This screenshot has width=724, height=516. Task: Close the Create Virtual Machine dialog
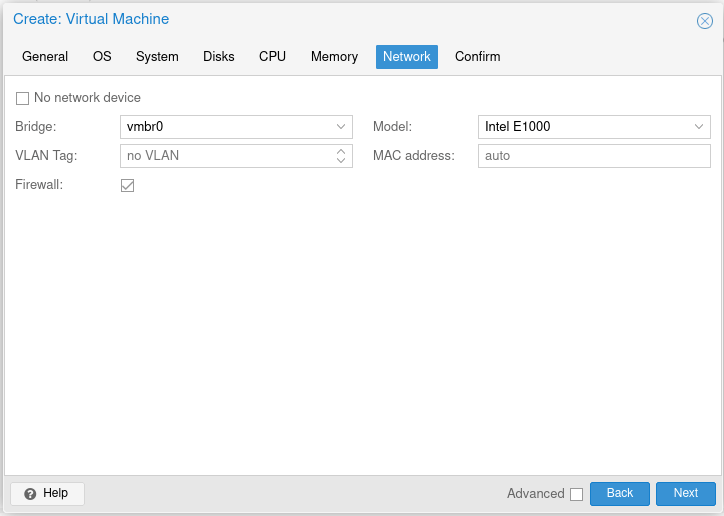704,20
